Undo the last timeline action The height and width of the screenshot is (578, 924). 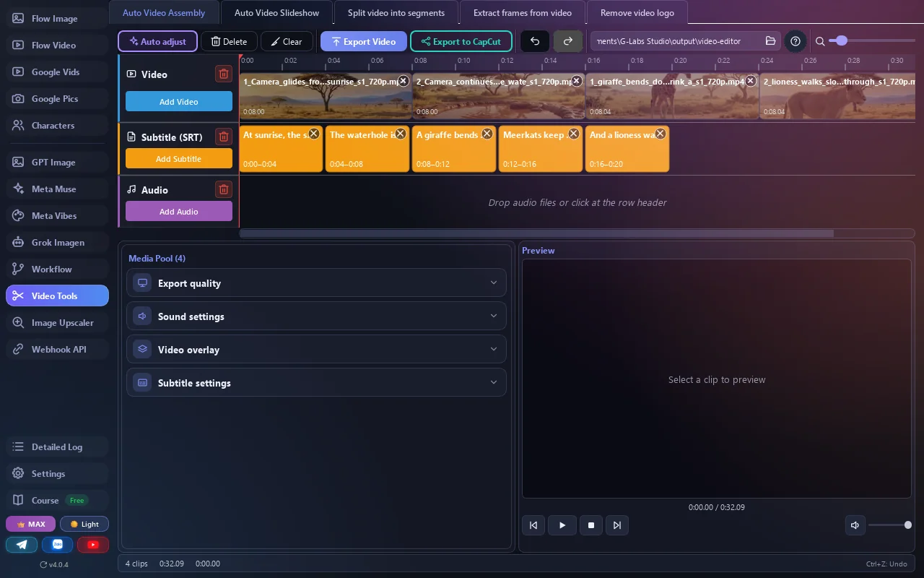click(535, 41)
